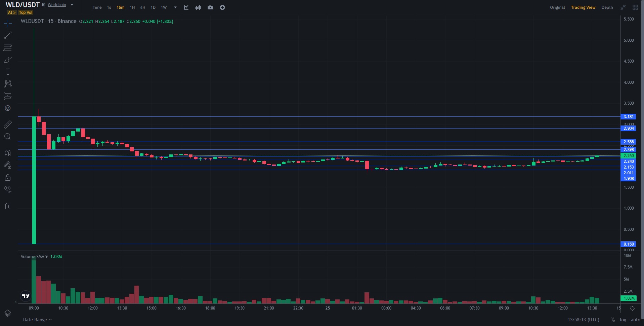Screen dimensions: 644x326
Task: Click the coin info icon beside WLD/USDT
Action: pyautogui.click(x=44, y=5)
